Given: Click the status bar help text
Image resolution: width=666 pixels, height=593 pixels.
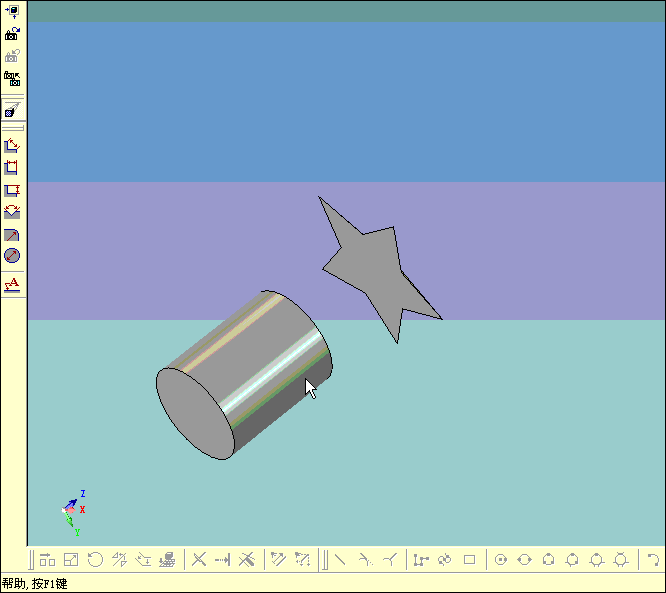Looking at the screenshot, I should (34, 584).
